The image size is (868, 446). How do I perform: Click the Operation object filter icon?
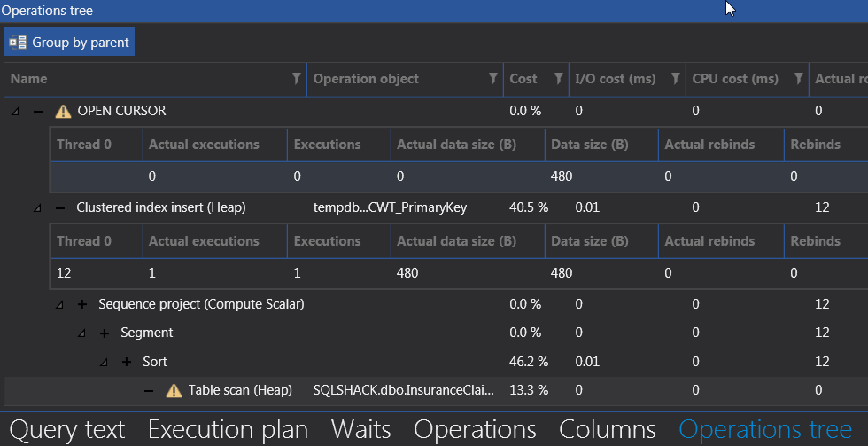click(493, 79)
